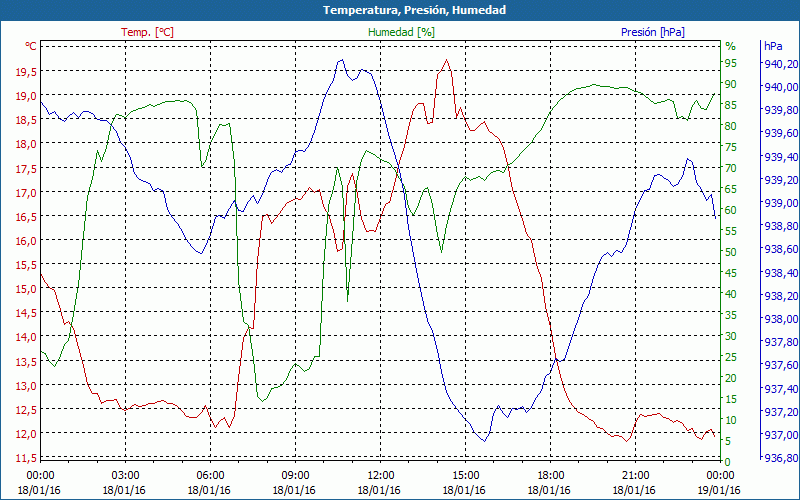This screenshot has height=500, width=800.
Task: Click the °C unit label on temperature axis
Action: pyautogui.click(x=31, y=46)
